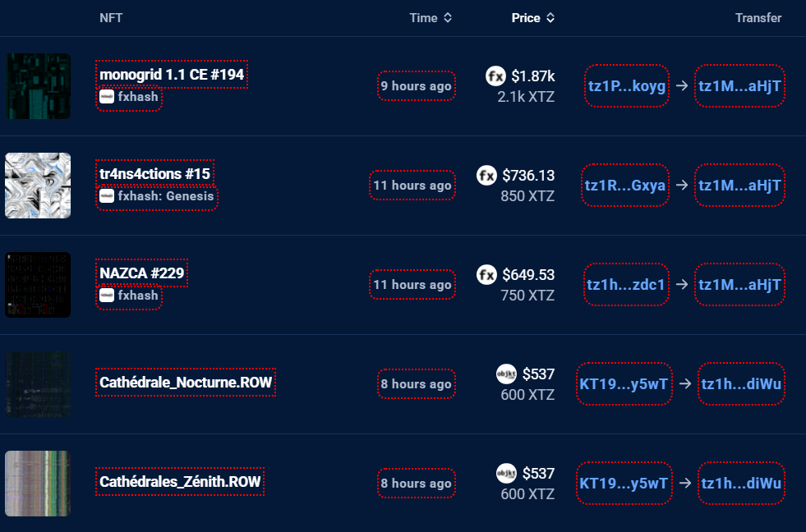Click the Cathédrales_Zénith.ROW thumbnail
Viewport: 806px width, 532px height.
coord(38,484)
